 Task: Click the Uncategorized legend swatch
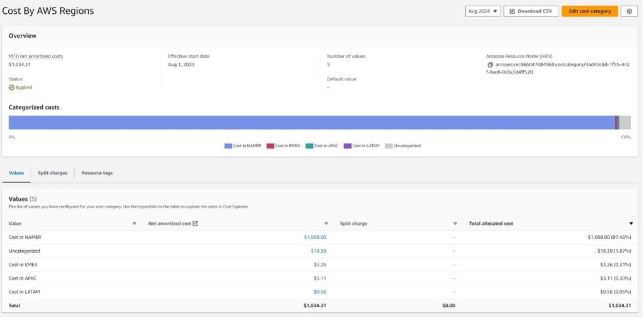(x=389, y=146)
